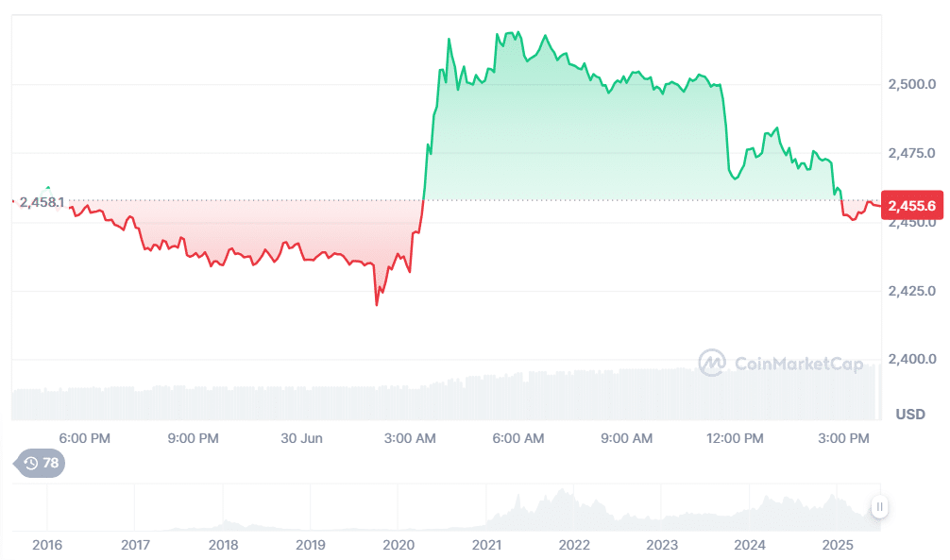Grab the navigator range handle
The height and width of the screenshot is (560, 950).
point(879,507)
